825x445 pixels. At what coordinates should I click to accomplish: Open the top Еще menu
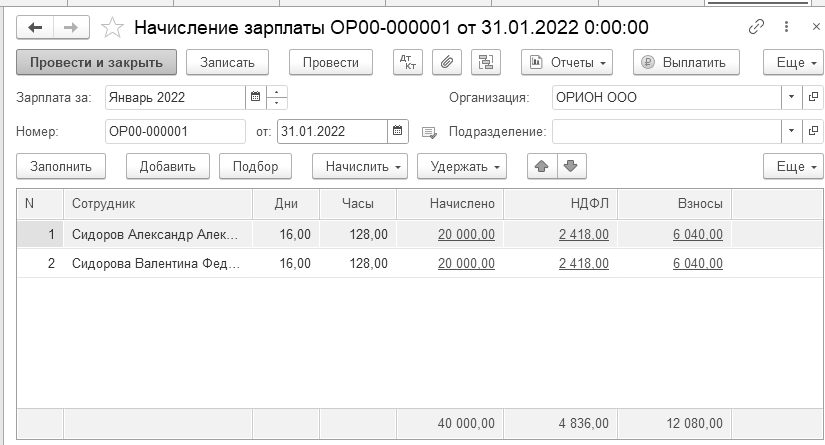(x=792, y=62)
